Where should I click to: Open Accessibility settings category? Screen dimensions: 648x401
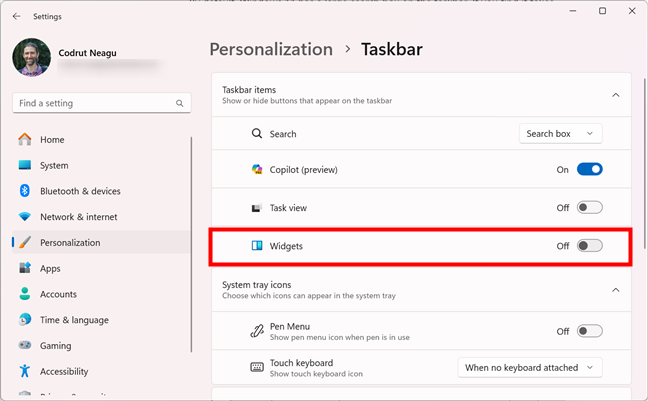(102, 371)
